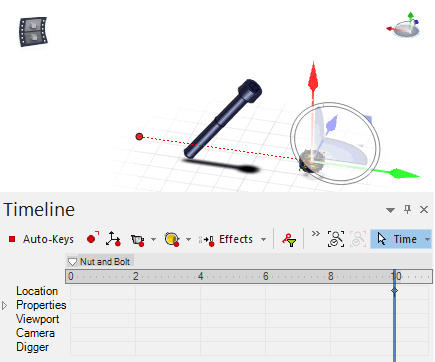Click the camera key icon
Viewport: 435px width, 362px height.
point(138,239)
